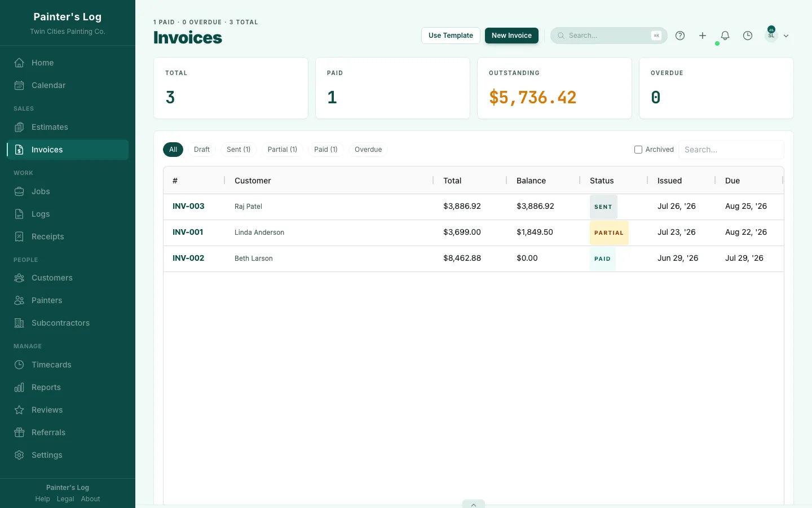Select customer Raj Patel

[248, 207]
